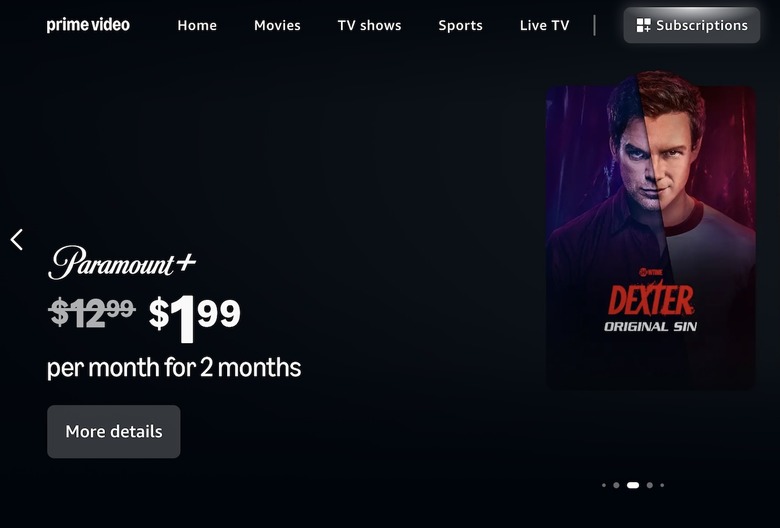Open the Movies tab
The height and width of the screenshot is (528, 780).
click(x=277, y=25)
